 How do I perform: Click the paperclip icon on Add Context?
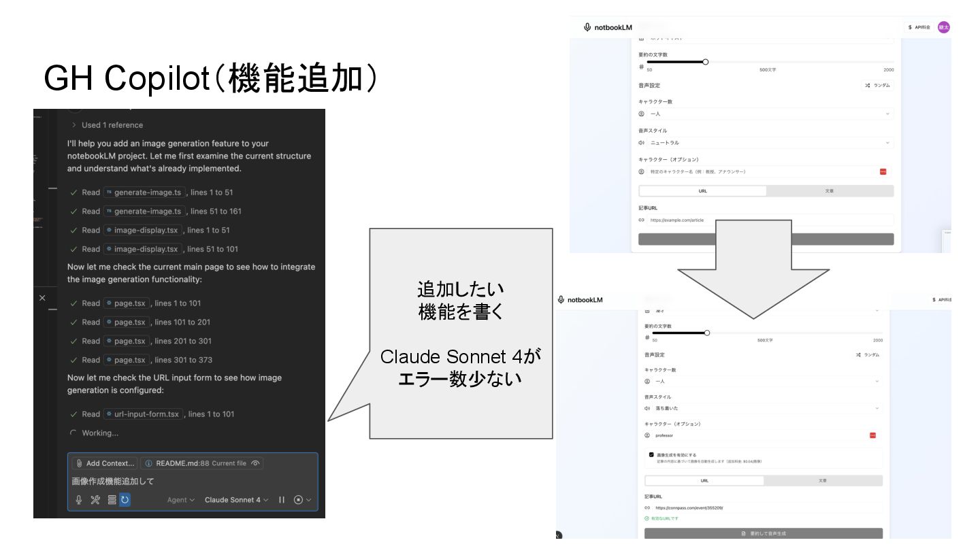pyautogui.click(x=80, y=463)
